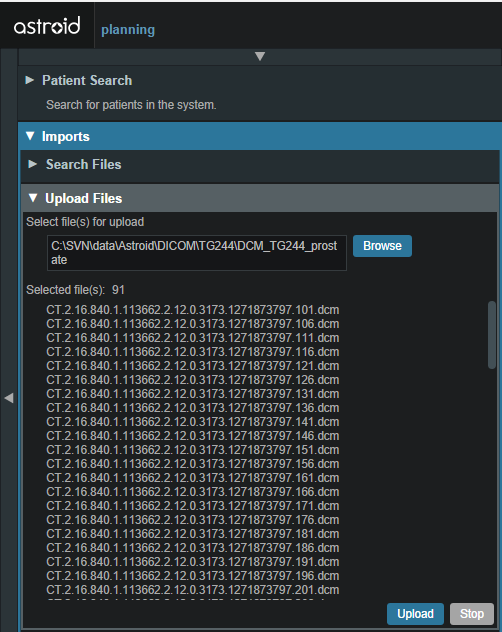502x632 pixels.
Task: Select file ending in 1271873797.176.dcm
Action: click(x=193, y=520)
